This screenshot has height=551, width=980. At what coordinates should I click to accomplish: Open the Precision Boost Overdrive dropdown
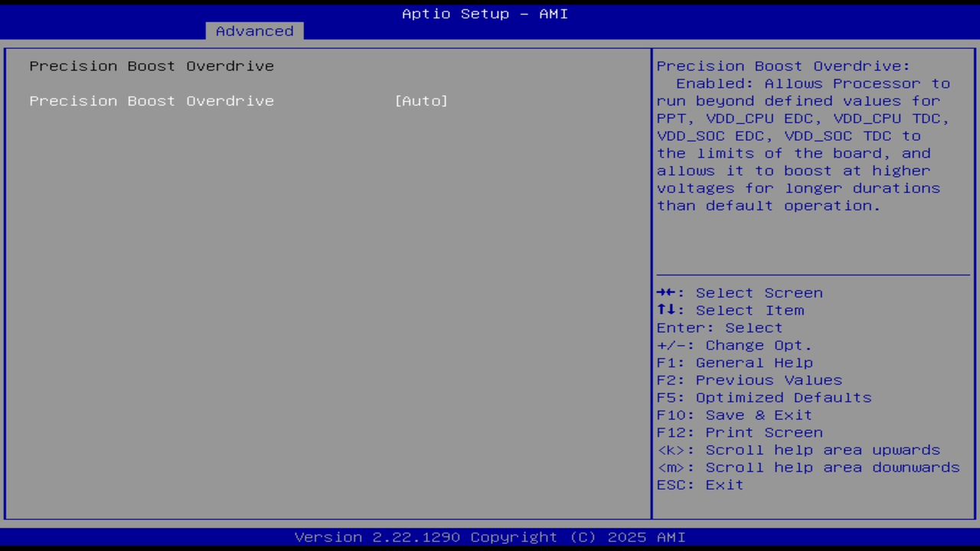pyautogui.click(x=421, y=100)
